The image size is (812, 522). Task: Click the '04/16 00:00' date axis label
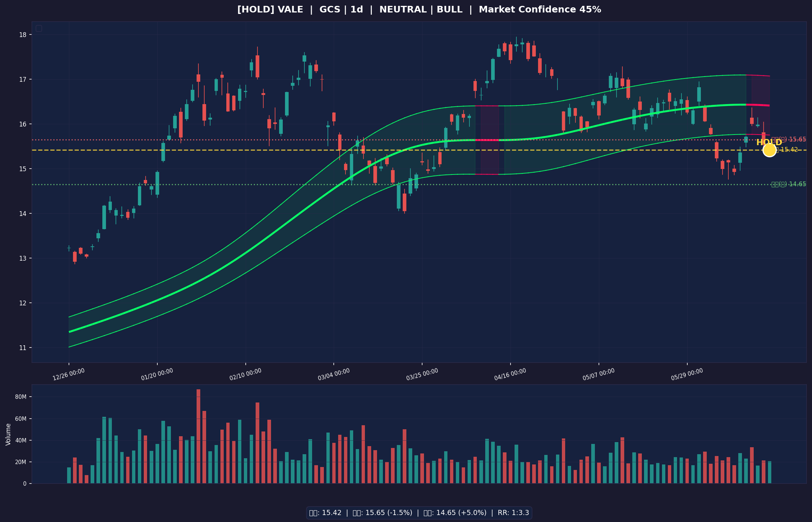pyautogui.click(x=510, y=374)
